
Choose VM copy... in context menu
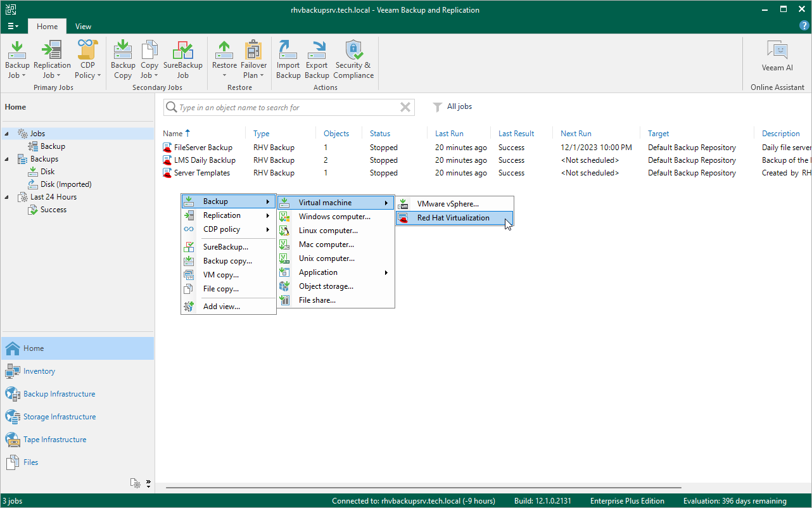tap(229, 275)
